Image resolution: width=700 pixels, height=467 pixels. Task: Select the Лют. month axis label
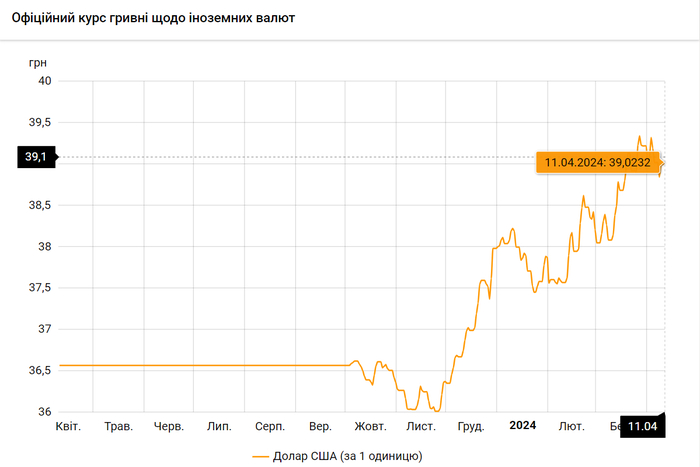click(x=572, y=426)
